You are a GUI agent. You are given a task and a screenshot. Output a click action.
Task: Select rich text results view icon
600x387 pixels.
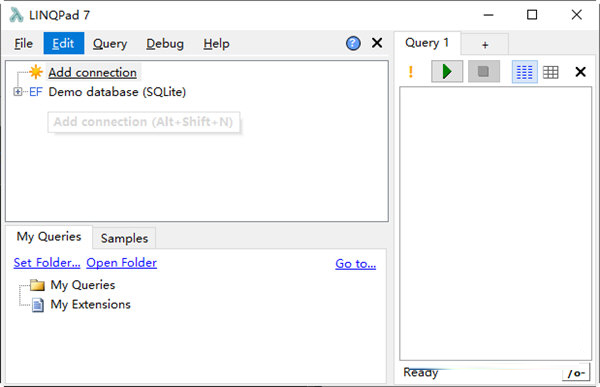[525, 72]
